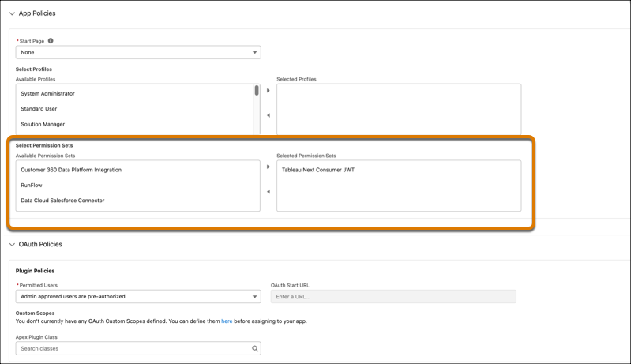631x364 pixels.
Task: Move profile to Selected Profiles with right arrow
Action: tap(269, 91)
